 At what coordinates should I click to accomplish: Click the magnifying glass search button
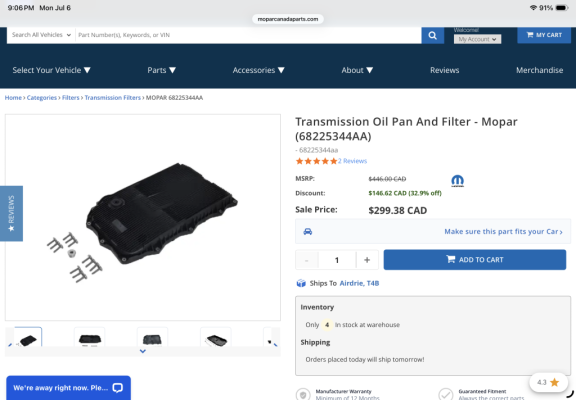[x=432, y=35]
